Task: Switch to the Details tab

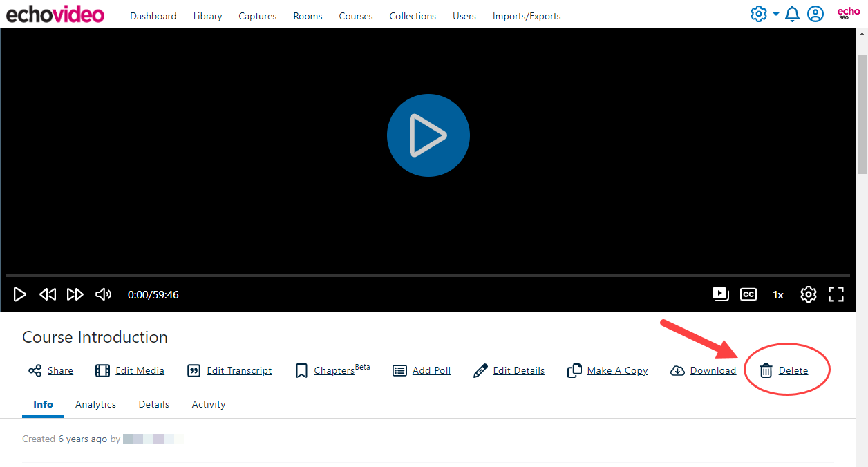Action: click(154, 405)
